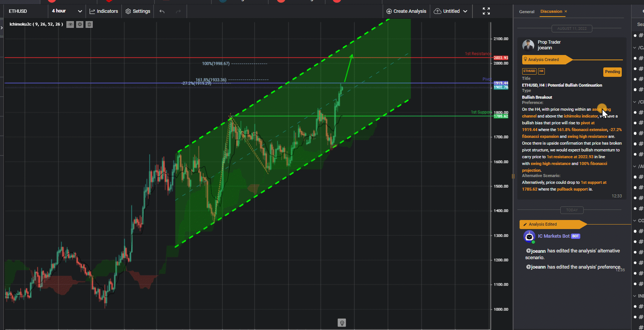Click the TODAY date divider

coord(572,210)
